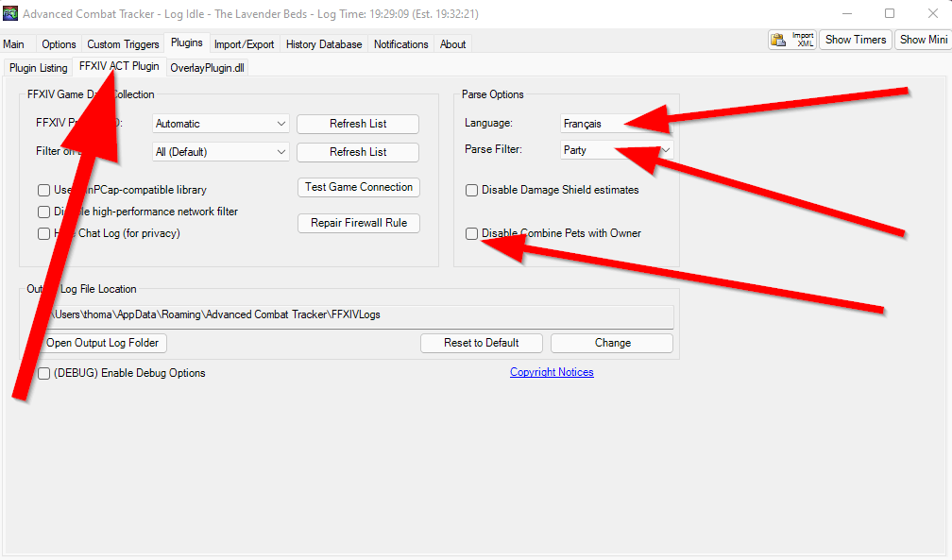Click the Show Timers button
952x560 pixels.
coord(856,40)
